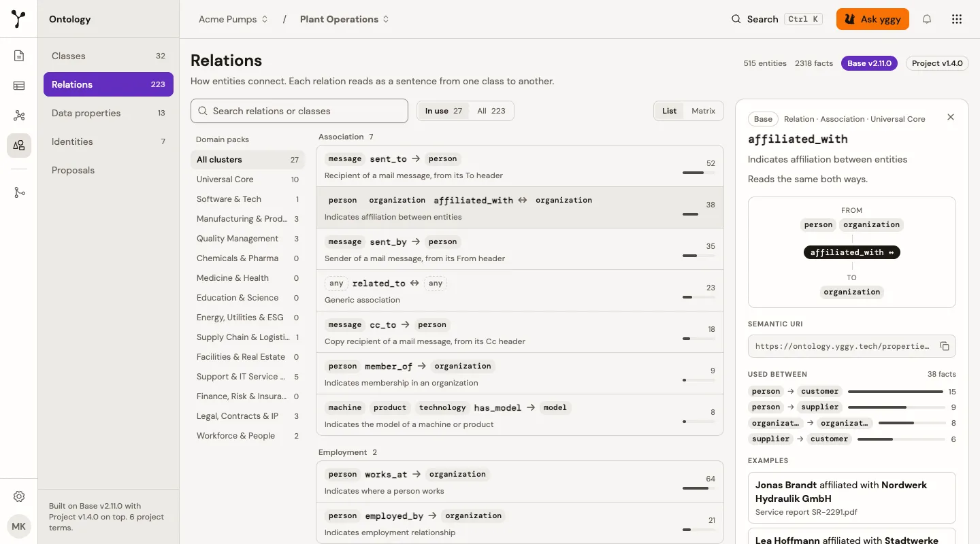Image resolution: width=980 pixels, height=544 pixels.
Task: Click the person chip in FROM diagram
Action: coord(818,225)
